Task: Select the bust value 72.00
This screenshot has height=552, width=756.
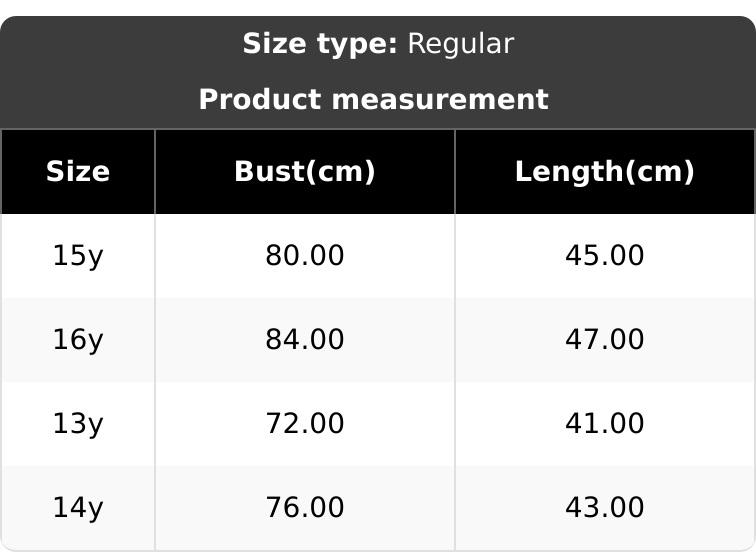Action: [x=305, y=424]
